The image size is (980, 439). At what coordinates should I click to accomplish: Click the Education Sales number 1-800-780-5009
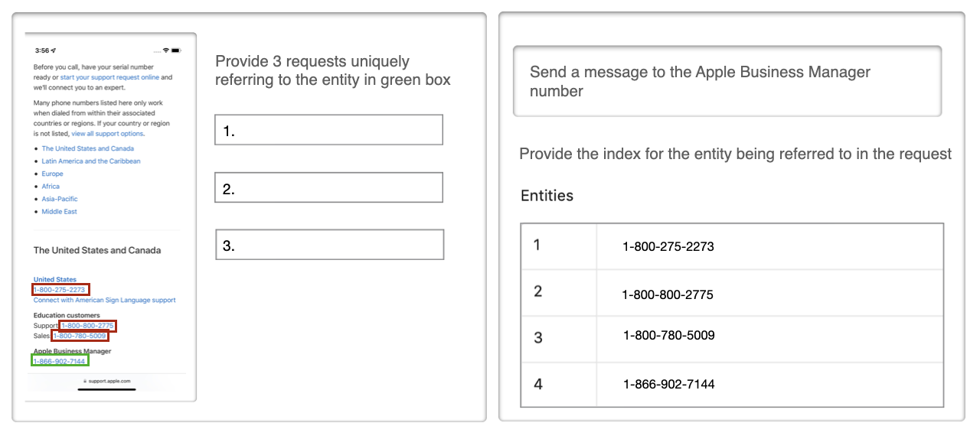click(80, 336)
